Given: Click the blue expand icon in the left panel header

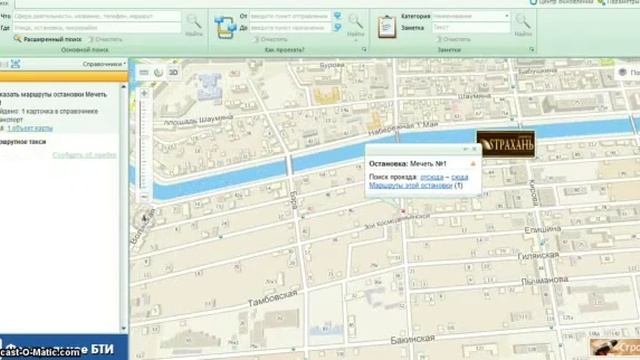Looking at the screenshot, I should point(16,64).
